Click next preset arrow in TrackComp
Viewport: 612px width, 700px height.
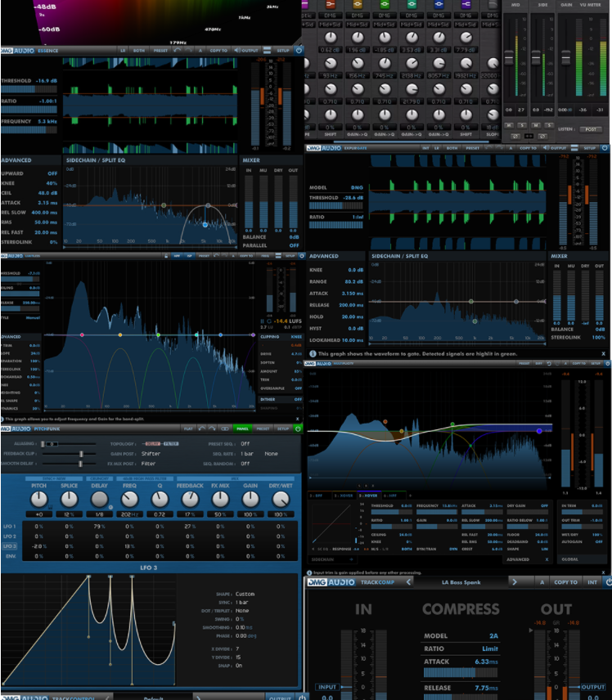[x=514, y=582]
